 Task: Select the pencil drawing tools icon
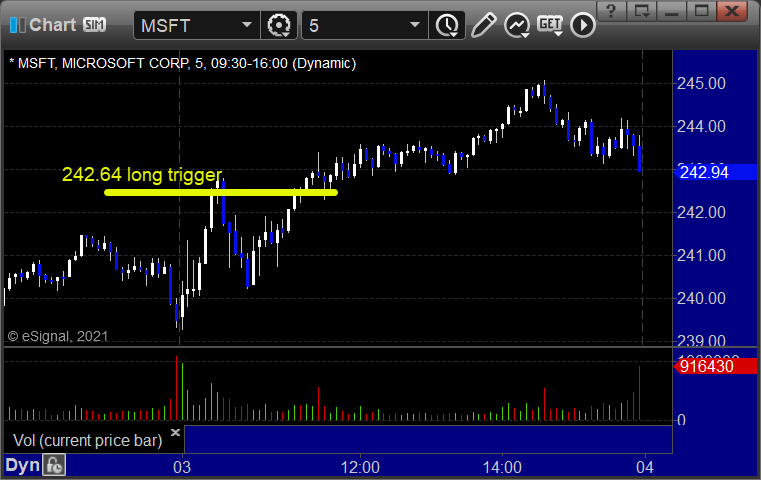coord(483,25)
